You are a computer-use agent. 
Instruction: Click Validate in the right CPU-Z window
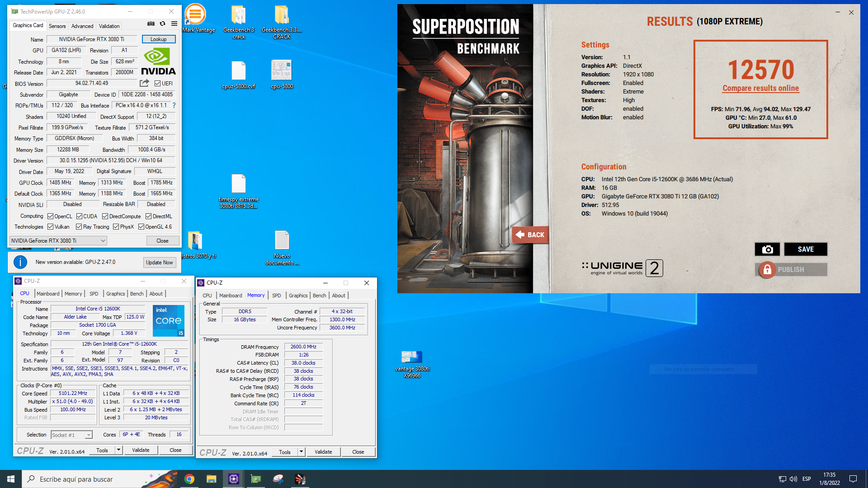[323, 452]
